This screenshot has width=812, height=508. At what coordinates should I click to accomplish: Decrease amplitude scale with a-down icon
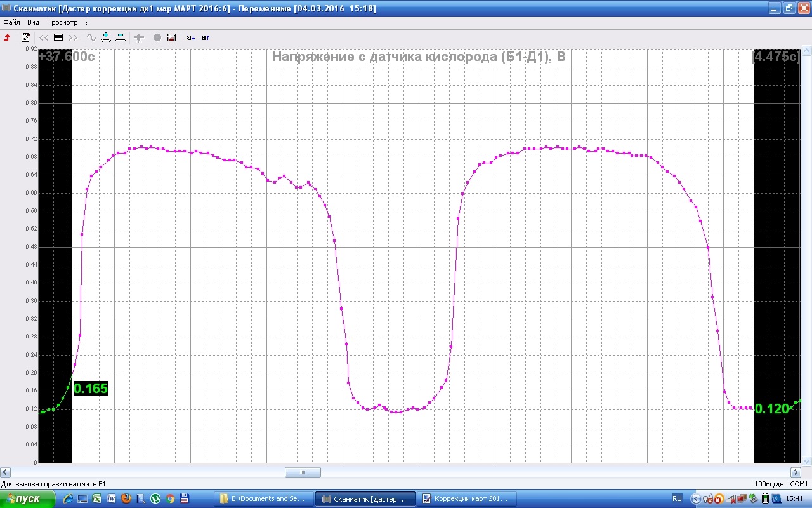[x=190, y=37]
